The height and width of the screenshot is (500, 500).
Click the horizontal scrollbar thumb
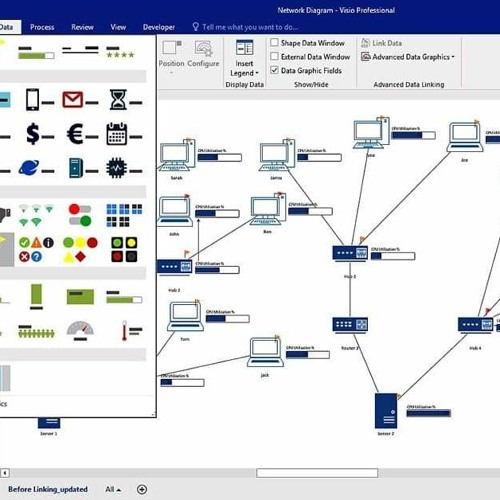(317, 473)
